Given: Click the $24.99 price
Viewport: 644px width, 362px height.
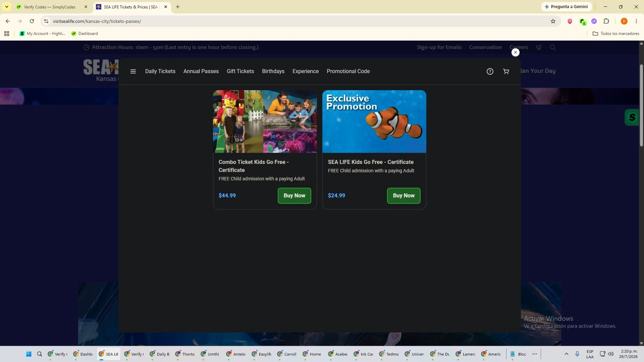Looking at the screenshot, I should (337, 196).
